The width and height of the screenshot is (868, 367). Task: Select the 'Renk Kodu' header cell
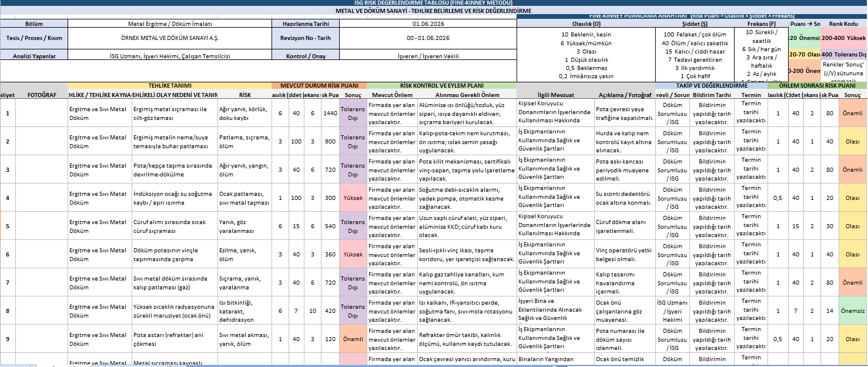point(843,24)
